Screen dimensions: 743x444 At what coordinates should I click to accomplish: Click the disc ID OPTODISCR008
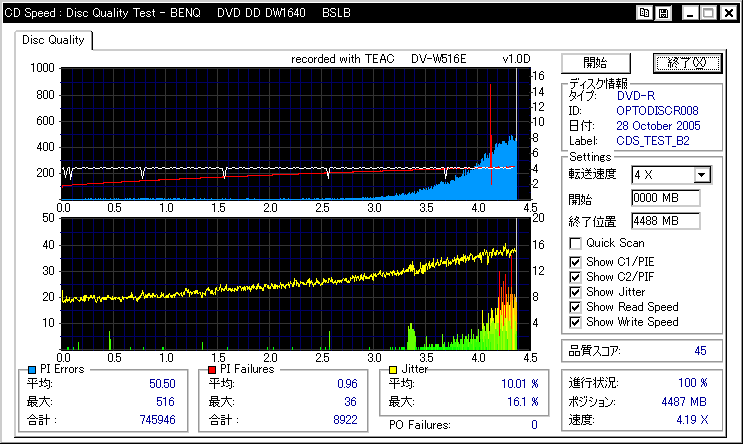[x=657, y=111]
